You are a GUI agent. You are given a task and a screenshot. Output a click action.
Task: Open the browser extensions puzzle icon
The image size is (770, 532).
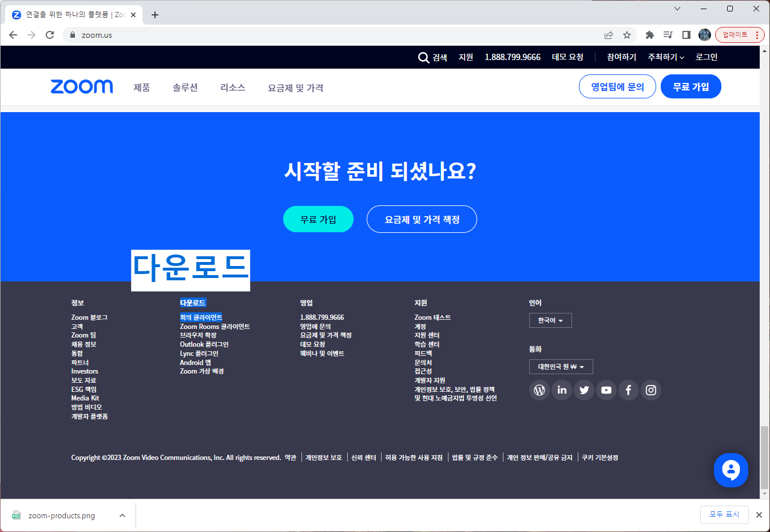click(x=650, y=35)
